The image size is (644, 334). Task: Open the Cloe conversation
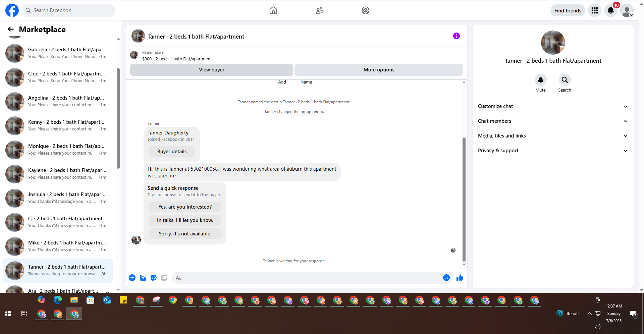(x=58, y=77)
